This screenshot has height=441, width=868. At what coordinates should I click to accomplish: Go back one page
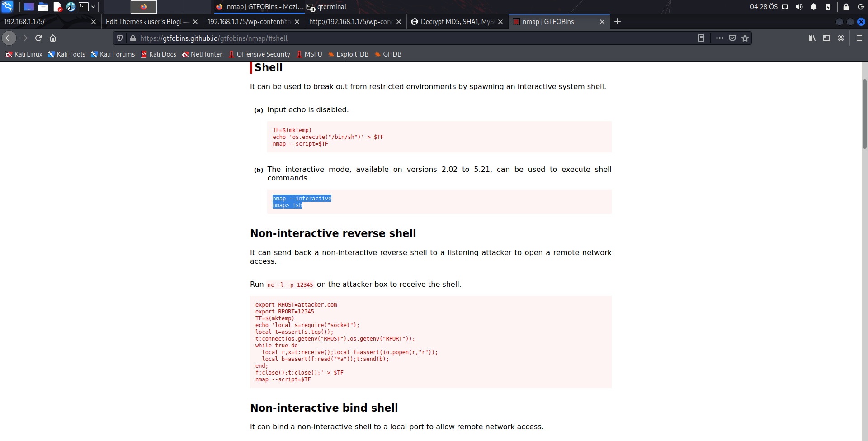click(x=9, y=38)
